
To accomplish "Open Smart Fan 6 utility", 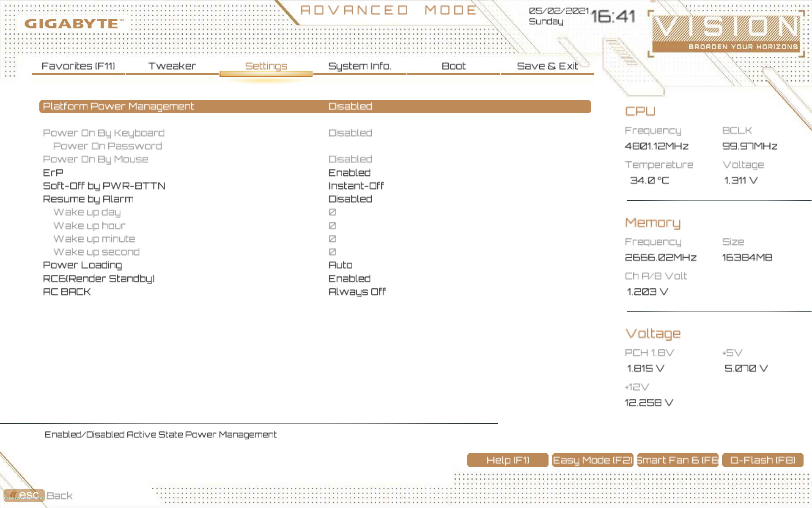I will click(678, 460).
